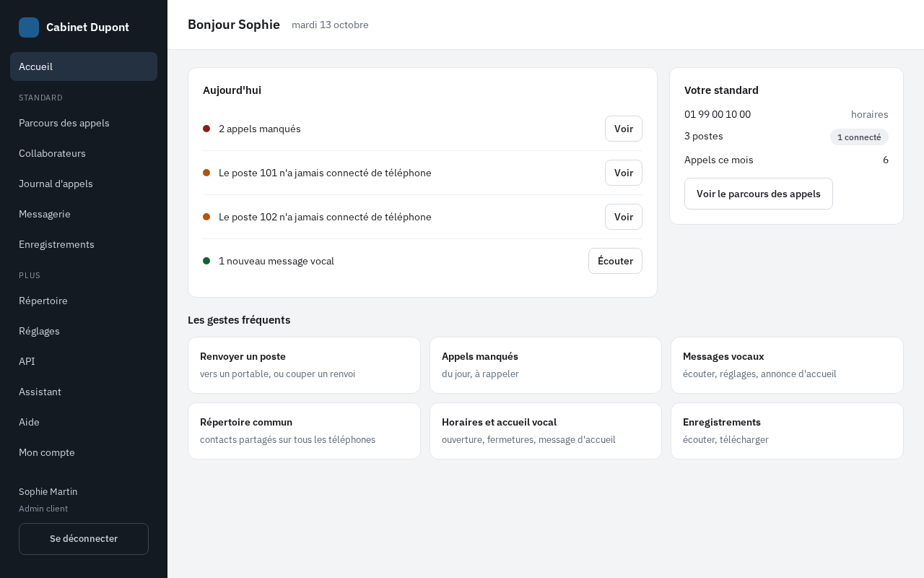Click the Bonjour Sophie heading
924x578 pixels.
click(x=234, y=25)
